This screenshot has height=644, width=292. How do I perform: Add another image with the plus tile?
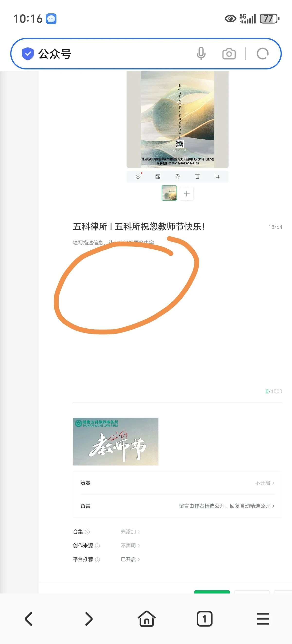(187, 194)
